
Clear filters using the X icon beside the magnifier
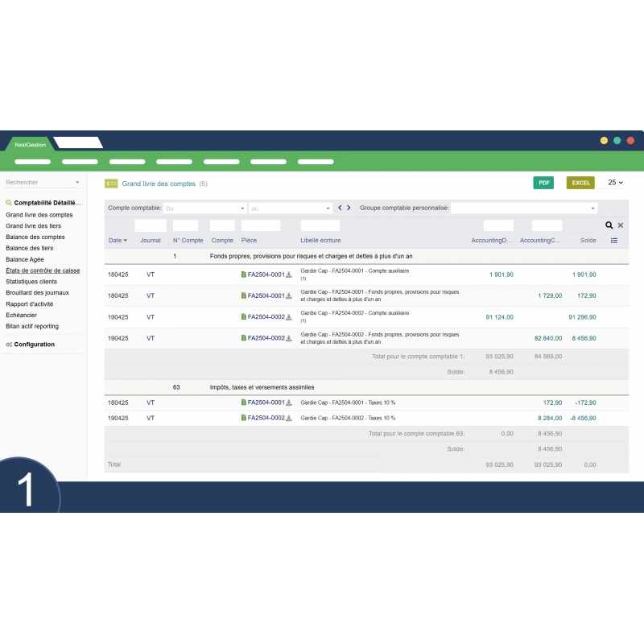[621, 225]
